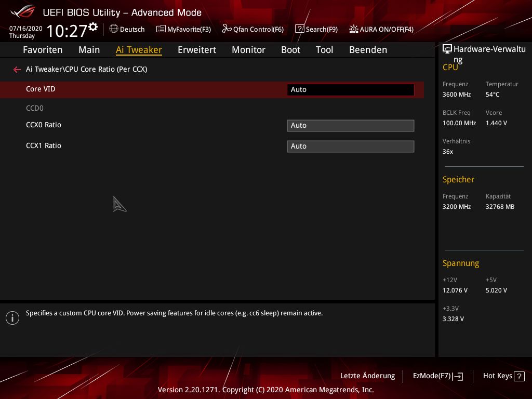Click the Hardware-Verwaltung monitor icon

[x=447, y=49]
